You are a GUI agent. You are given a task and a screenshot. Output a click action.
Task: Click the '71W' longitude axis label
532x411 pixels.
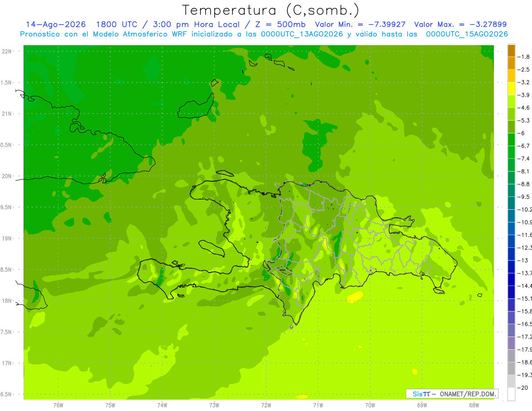click(x=318, y=405)
